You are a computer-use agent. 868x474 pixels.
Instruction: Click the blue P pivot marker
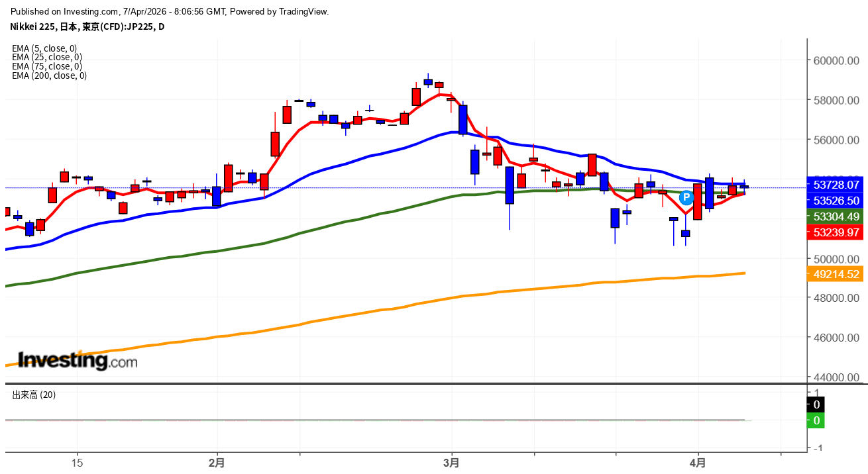(x=686, y=197)
